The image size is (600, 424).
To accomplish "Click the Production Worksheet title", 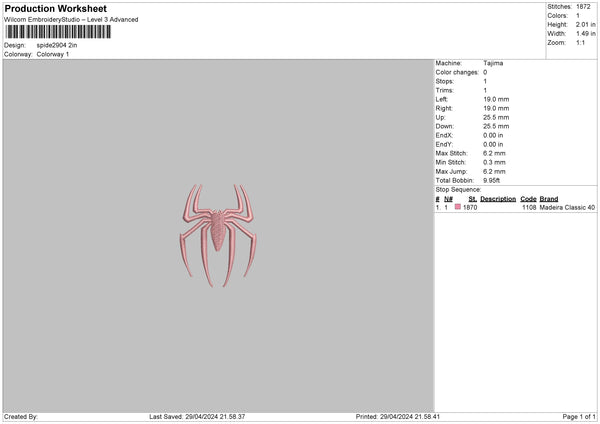I will coord(55,8).
